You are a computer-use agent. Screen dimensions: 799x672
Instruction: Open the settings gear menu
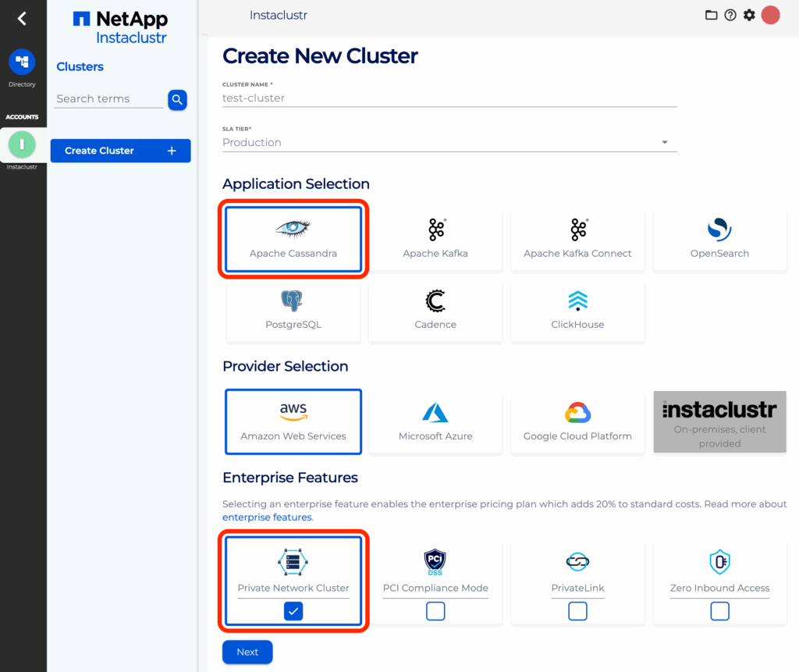[x=748, y=15]
